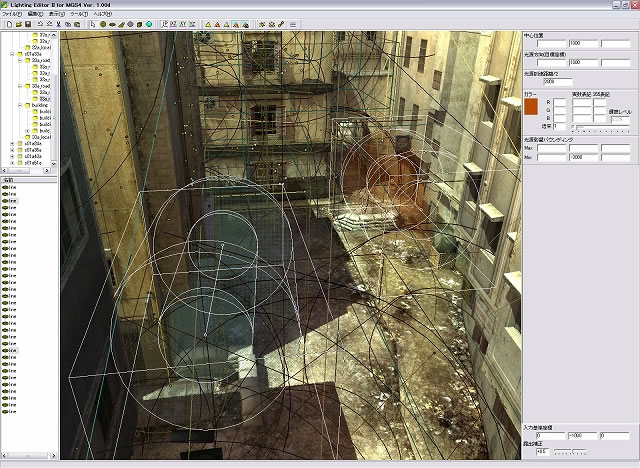This screenshot has width=640, height=468.
Task: Click the Save (floppy disk) toolbar icon
Action: pyautogui.click(x=27, y=23)
